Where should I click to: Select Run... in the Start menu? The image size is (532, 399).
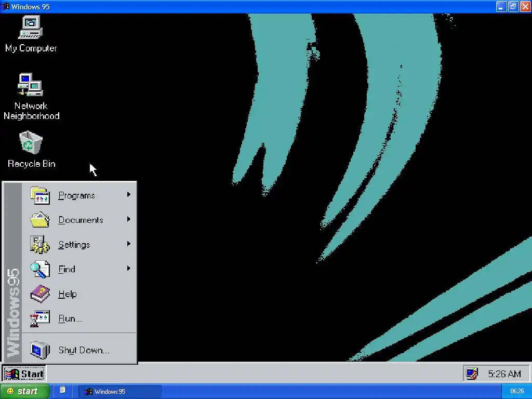click(79, 318)
